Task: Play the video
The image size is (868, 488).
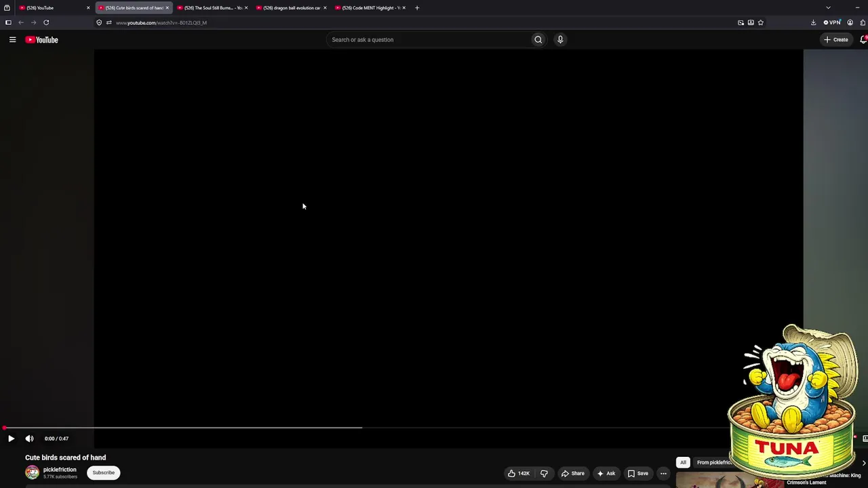Action: (11, 439)
